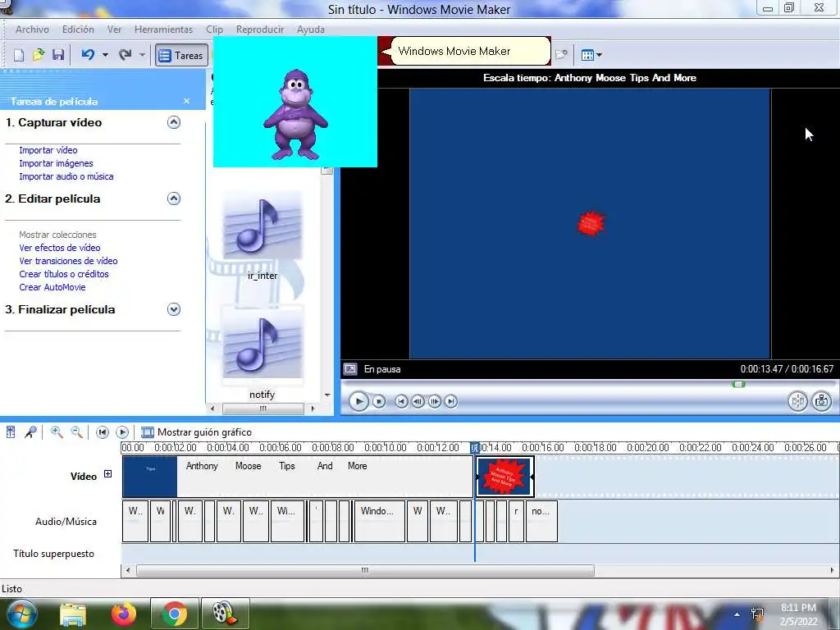Open File Explorer from the taskbar
This screenshot has height=630, width=840.
pos(73,614)
